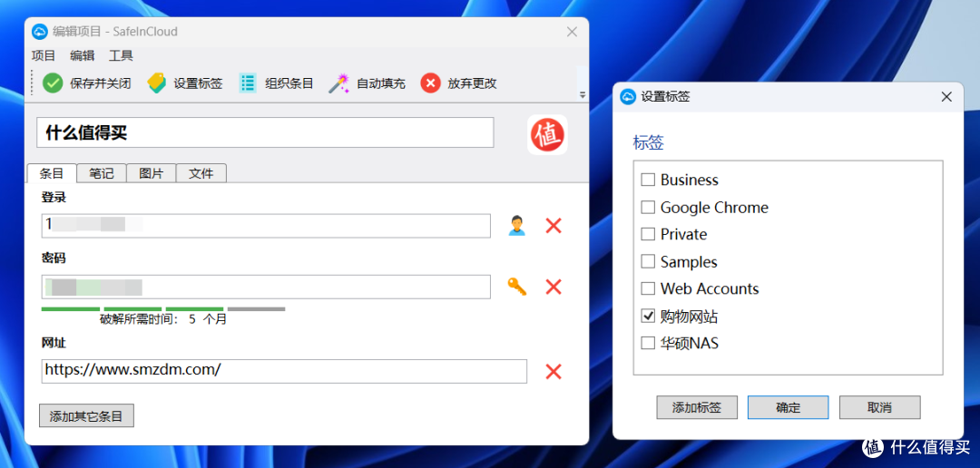Open Set Tags (设置标签) in the toolbar
Screen dimensions: 980x468
(184, 83)
